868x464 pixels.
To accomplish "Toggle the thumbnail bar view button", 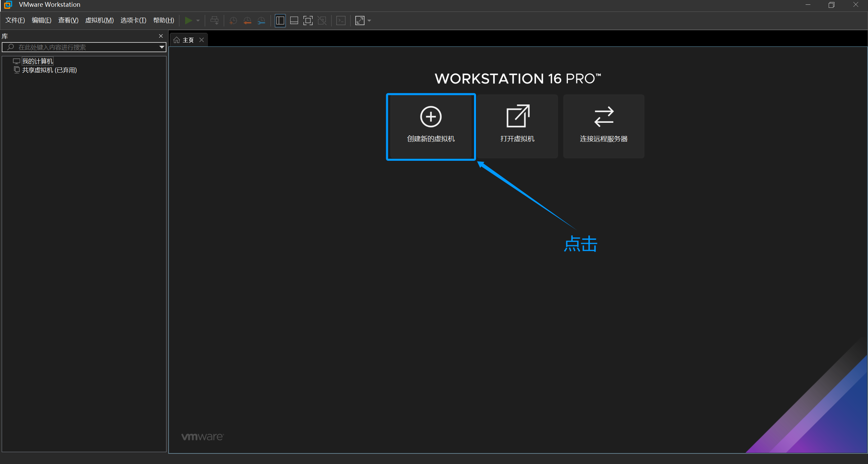I will [x=294, y=21].
